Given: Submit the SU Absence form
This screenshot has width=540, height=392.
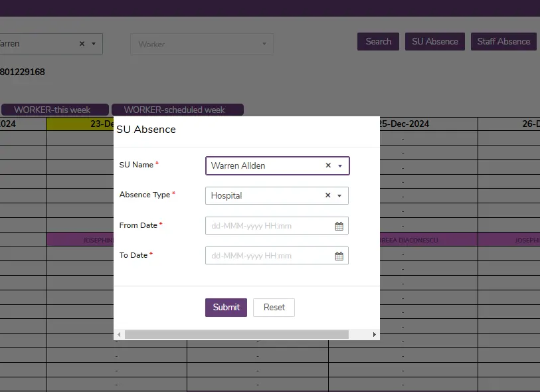Looking at the screenshot, I should click(226, 307).
